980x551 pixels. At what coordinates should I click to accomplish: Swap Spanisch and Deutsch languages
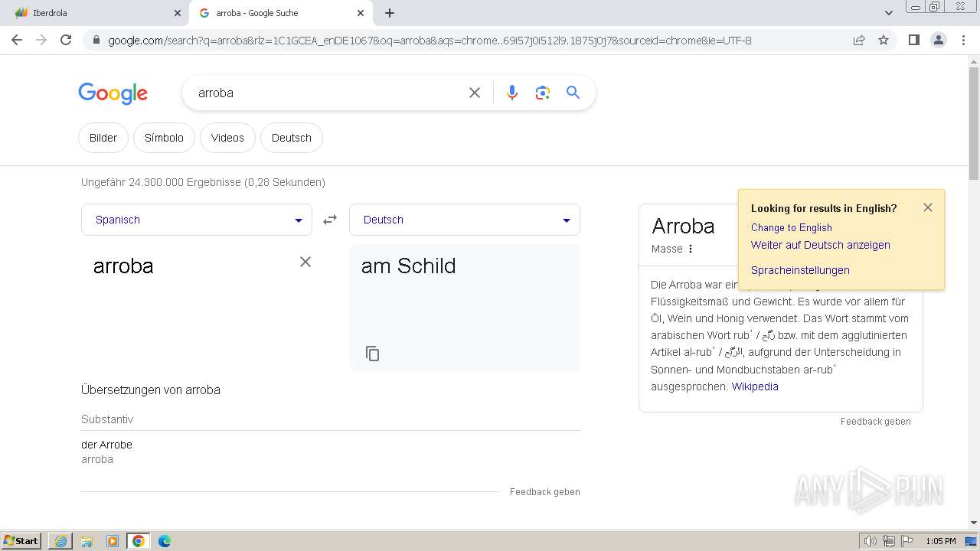[330, 220]
